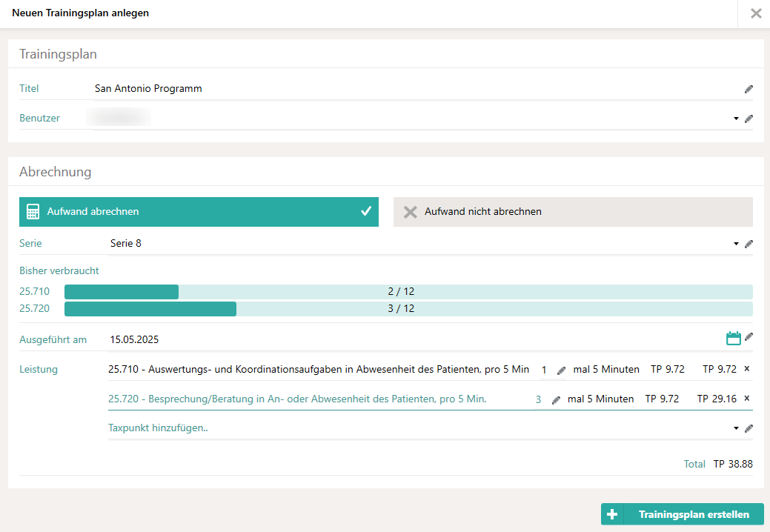Click the pencil icon beside Titel field
This screenshot has width=770, height=532.
coord(749,89)
